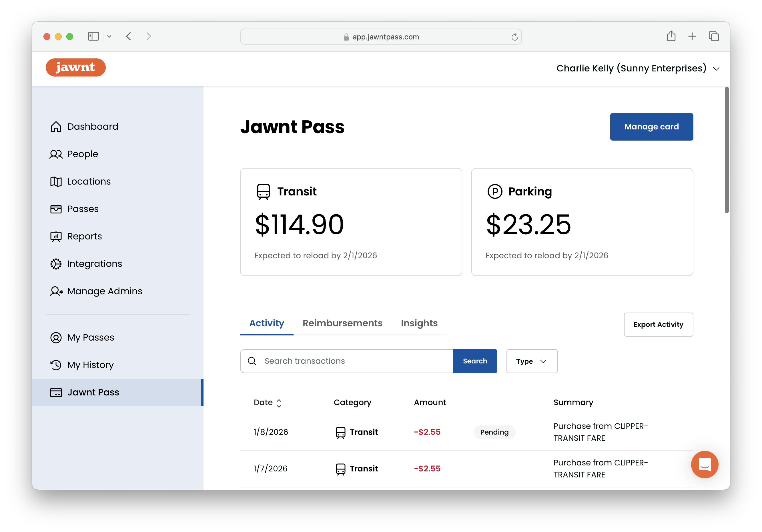Go forward with browser forward arrow
Viewport: 762px width, 532px height.
pyautogui.click(x=149, y=36)
